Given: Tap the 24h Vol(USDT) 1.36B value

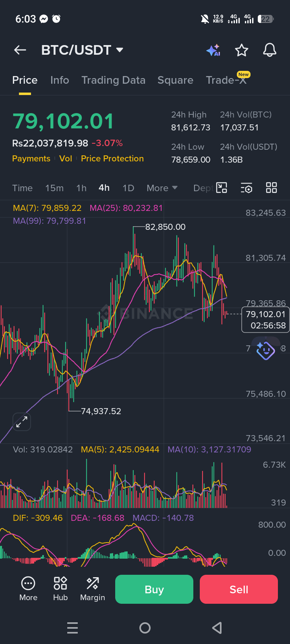Looking at the screenshot, I should [231, 160].
